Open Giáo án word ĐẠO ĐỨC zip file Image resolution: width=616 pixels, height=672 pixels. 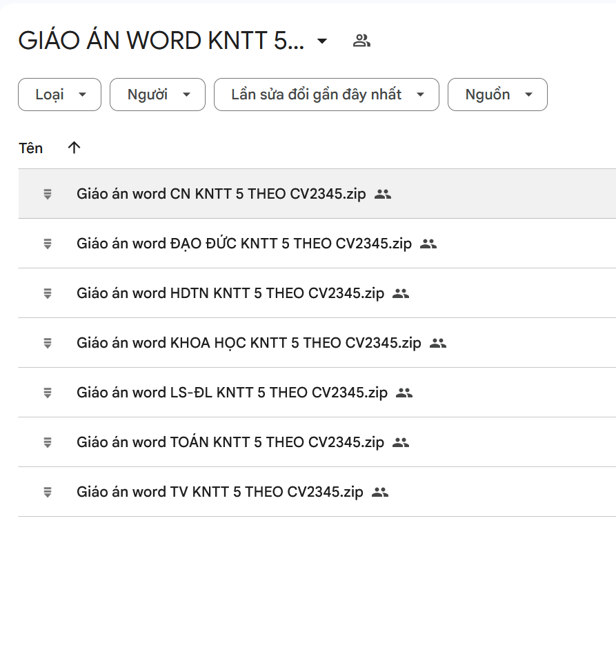point(244,244)
